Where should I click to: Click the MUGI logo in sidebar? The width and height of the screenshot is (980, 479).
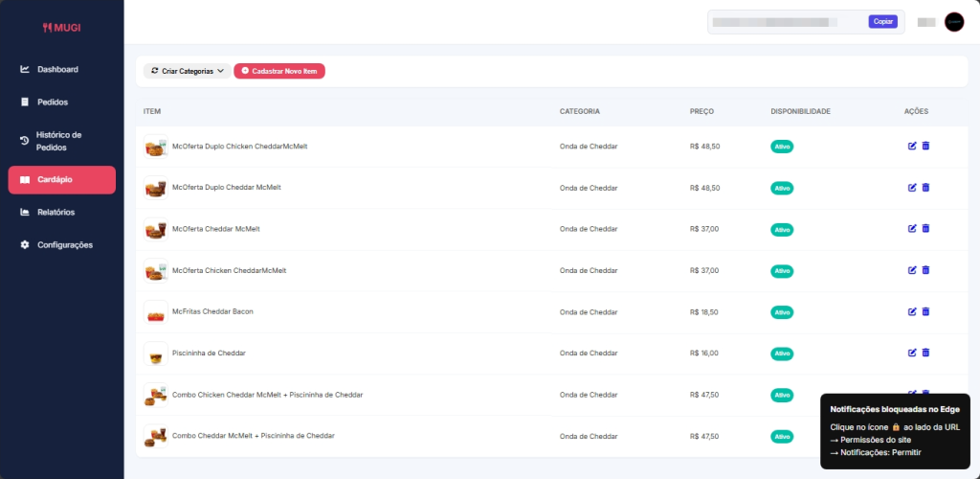61,28
